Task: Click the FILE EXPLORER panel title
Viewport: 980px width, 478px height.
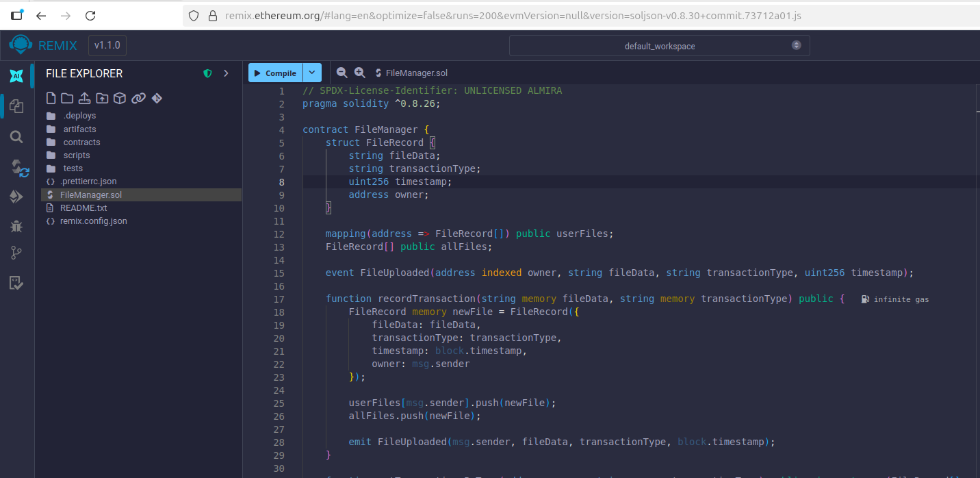Action: click(84, 73)
